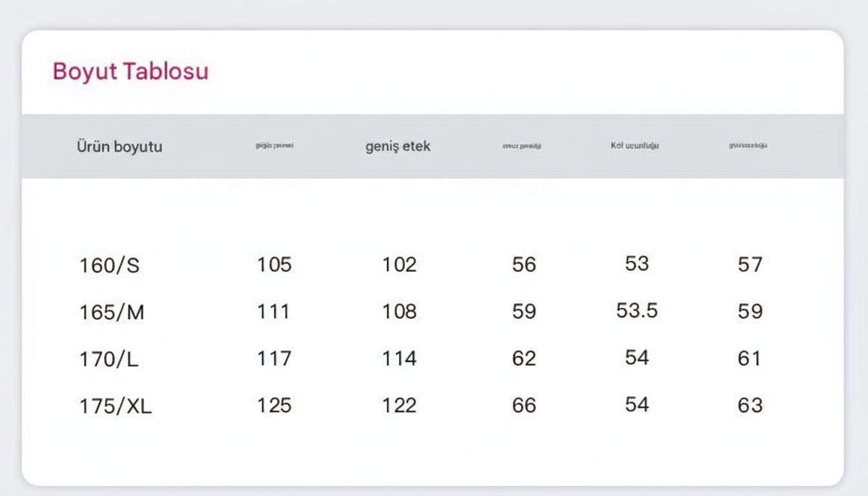Click the value 125 in the 175/XL row
Image resolution: width=868 pixels, height=496 pixels.
tap(274, 406)
